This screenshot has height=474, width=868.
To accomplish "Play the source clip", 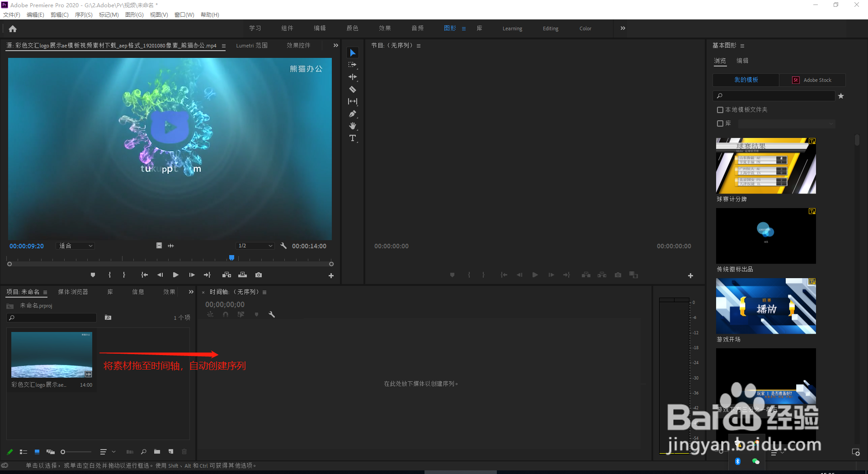I will click(x=176, y=275).
